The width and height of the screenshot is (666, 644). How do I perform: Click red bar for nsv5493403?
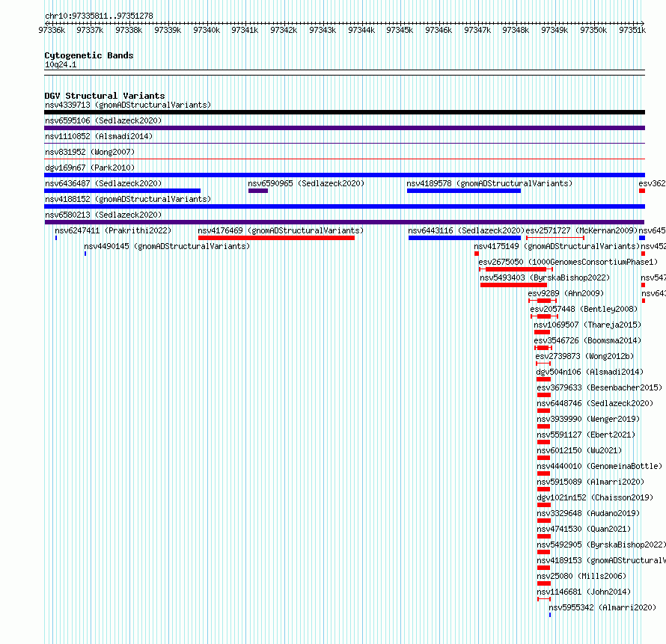(x=513, y=285)
